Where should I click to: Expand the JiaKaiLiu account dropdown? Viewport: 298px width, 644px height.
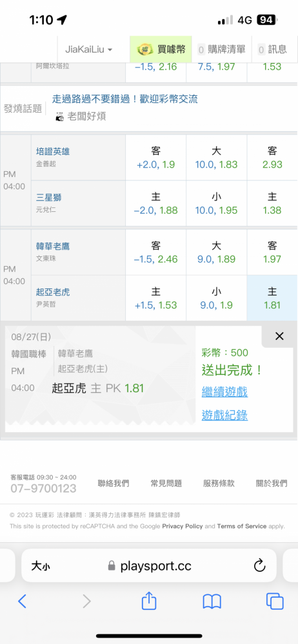(x=89, y=50)
